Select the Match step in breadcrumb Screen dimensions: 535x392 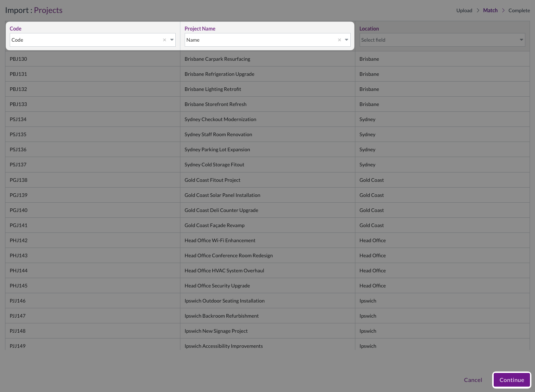tap(490, 10)
